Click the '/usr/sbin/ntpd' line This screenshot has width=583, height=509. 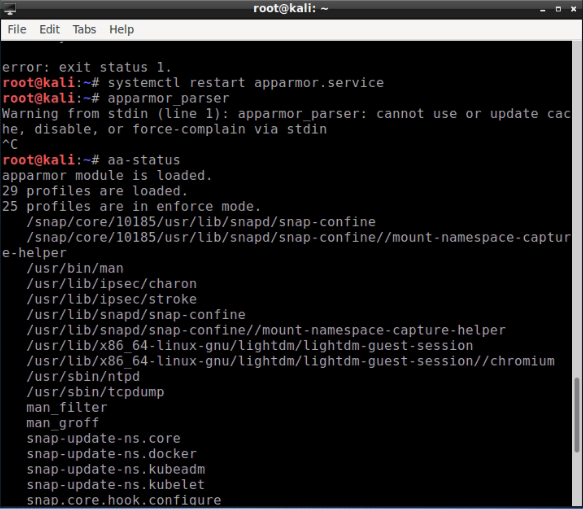(83, 377)
